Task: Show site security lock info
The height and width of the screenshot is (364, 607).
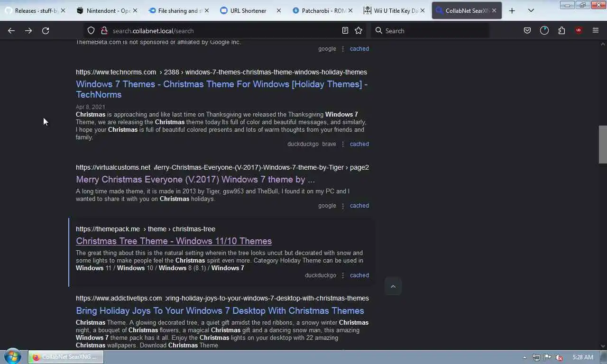Action: [104, 31]
